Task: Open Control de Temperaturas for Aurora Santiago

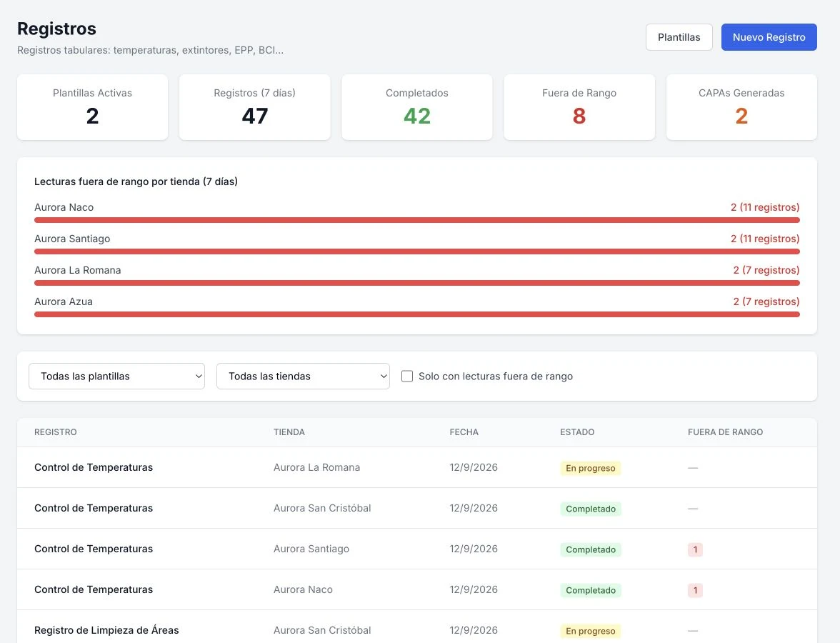Action: (93, 549)
